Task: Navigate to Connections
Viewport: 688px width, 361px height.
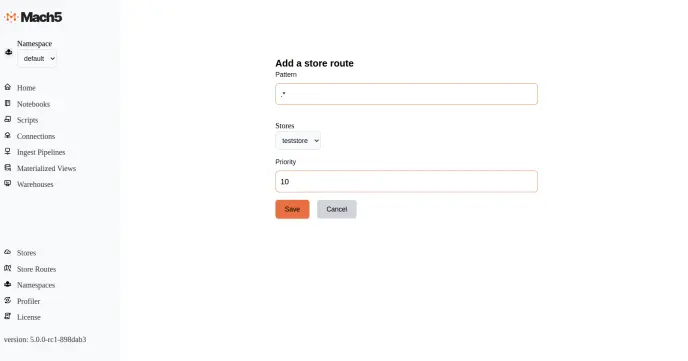Action: (x=36, y=136)
